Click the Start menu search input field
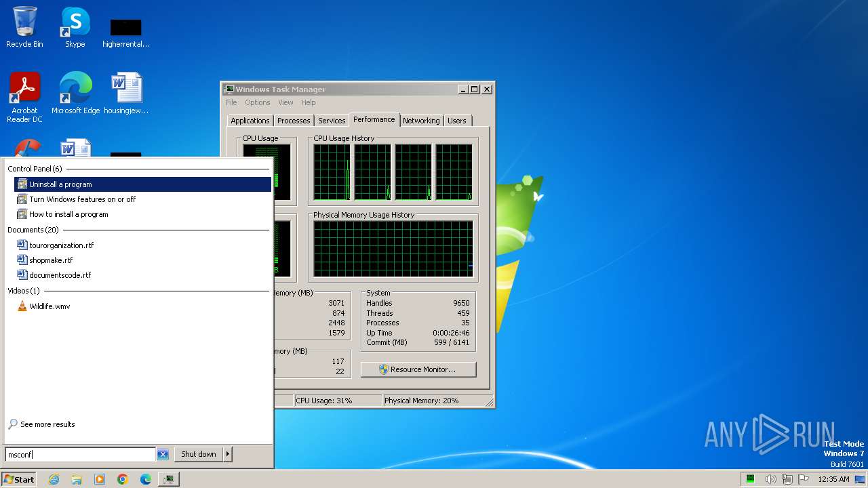Screen dimensions: 868x488 tap(81, 455)
